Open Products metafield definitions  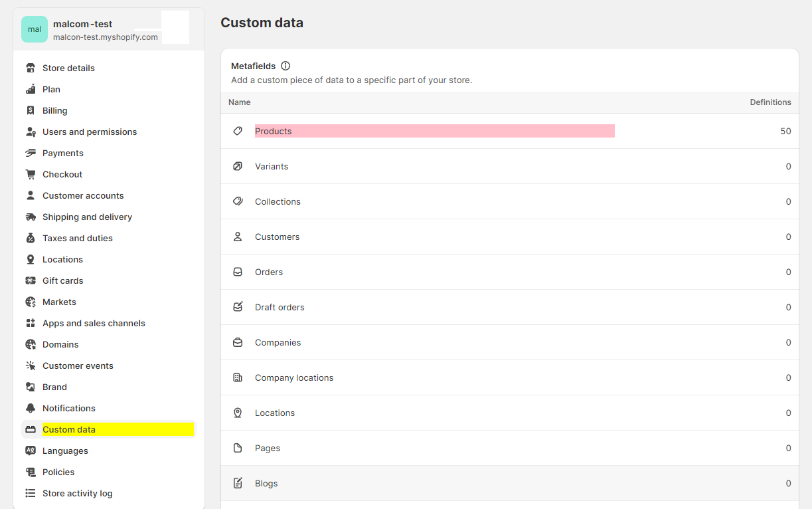pos(274,131)
